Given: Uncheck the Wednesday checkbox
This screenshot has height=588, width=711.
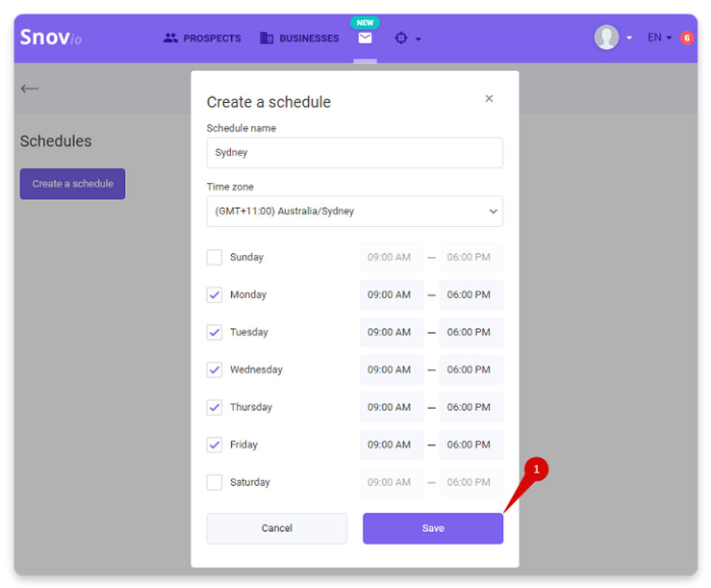Looking at the screenshot, I should pos(215,370).
